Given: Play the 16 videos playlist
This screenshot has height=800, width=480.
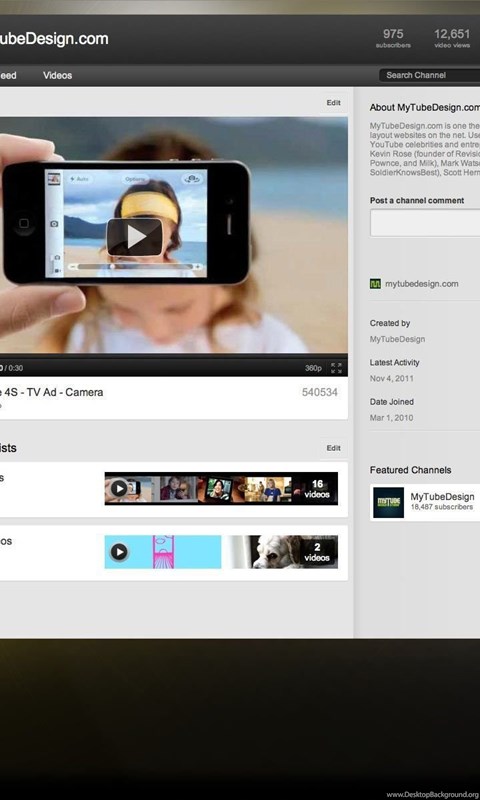Looking at the screenshot, I should tap(119, 488).
